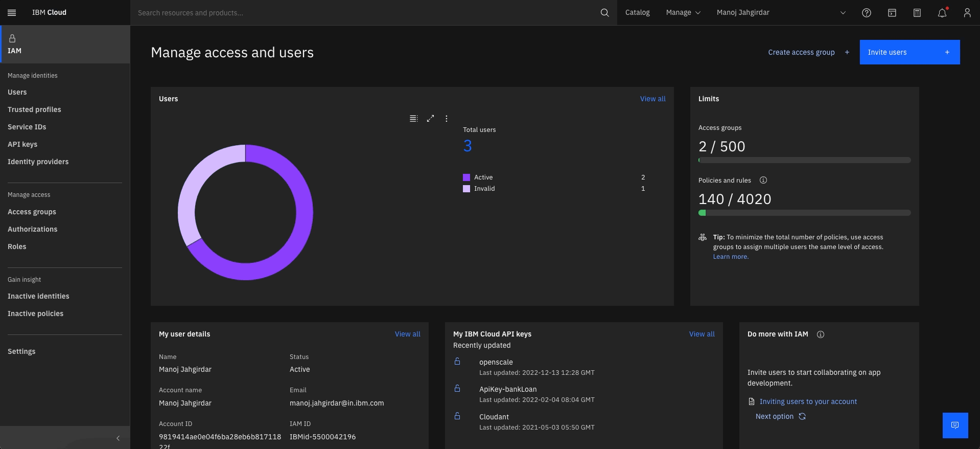Screen dimensions: 980x449
Task: Open the IBM Cloud Shell icon
Action: (x=892, y=13)
